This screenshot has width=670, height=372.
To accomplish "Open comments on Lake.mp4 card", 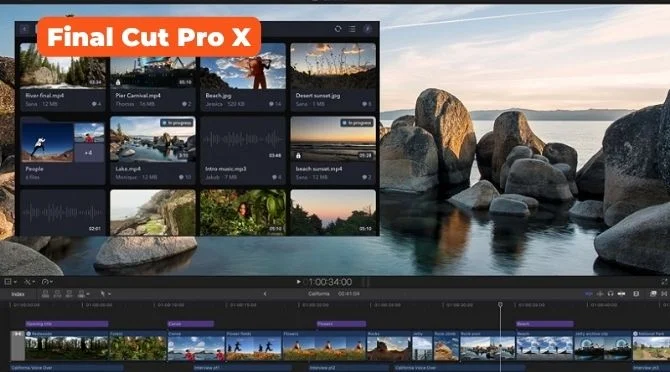I will (x=185, y=177).
